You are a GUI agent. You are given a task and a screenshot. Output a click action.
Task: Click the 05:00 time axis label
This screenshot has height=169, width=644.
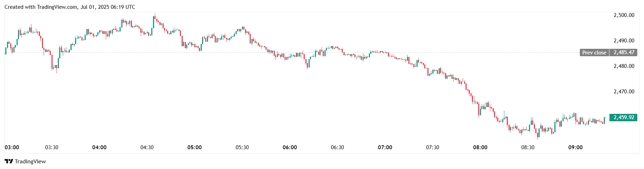tap(195, 147)
